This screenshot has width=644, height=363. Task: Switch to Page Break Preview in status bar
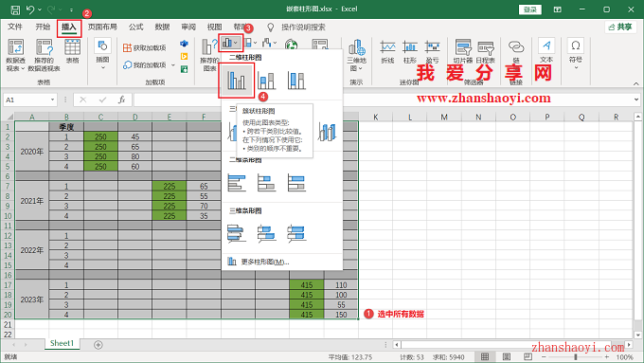tap(528, 356)
